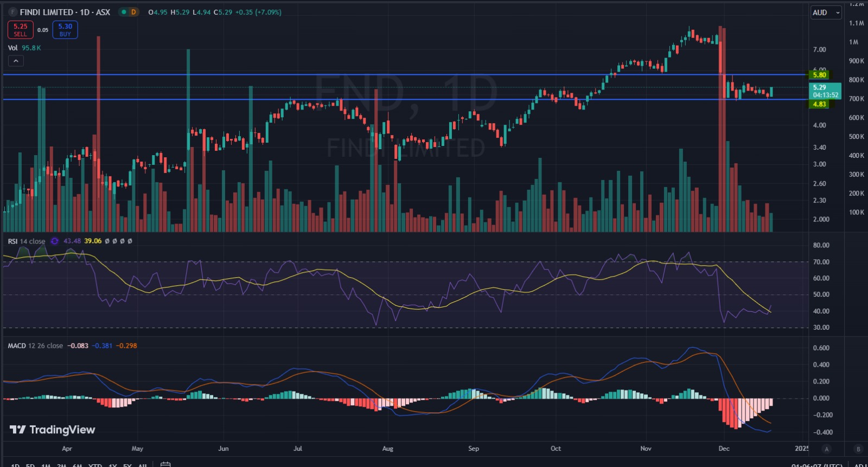
Task: Select the 4.83 horizontal line price label
Action: (819, 104)
